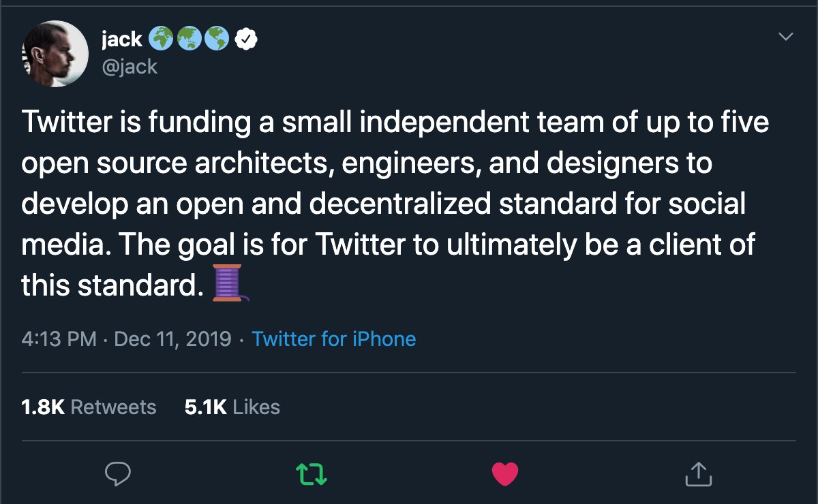Click the Dec 11, 2019 date
The height and width of the screenshot is (504, 818).
[172, 338]
